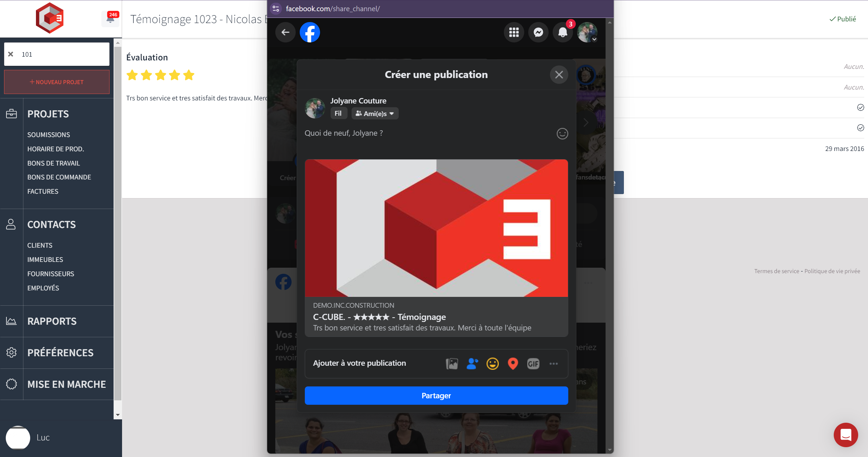Click the fifth evaluation star
Screen dimensions: 868x457
pos(189,75)
